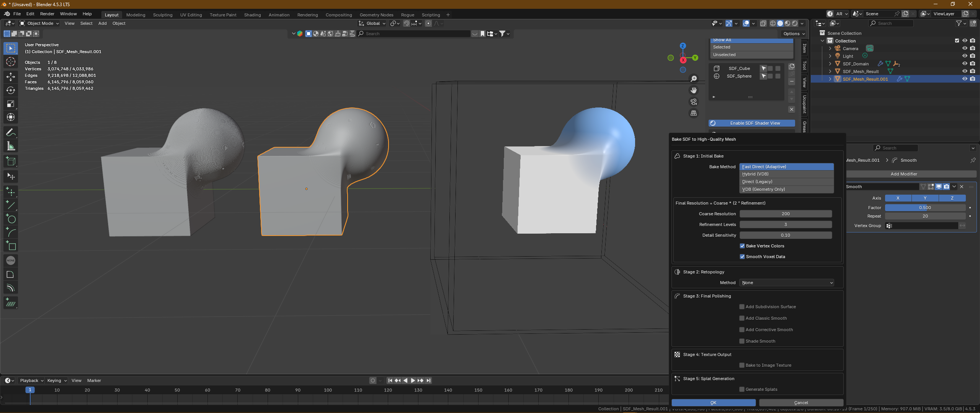Enable Shade Smooth checkbox

[x=742, y=341]
